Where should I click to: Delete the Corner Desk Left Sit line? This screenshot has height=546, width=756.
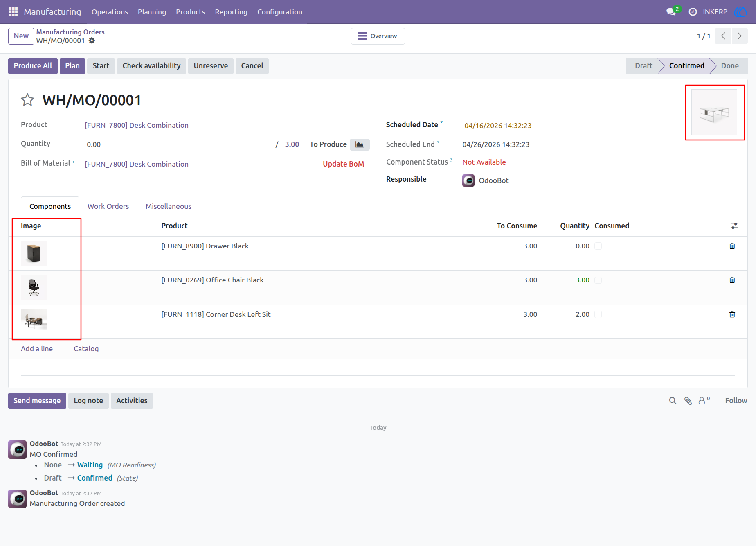pos(732,314)
